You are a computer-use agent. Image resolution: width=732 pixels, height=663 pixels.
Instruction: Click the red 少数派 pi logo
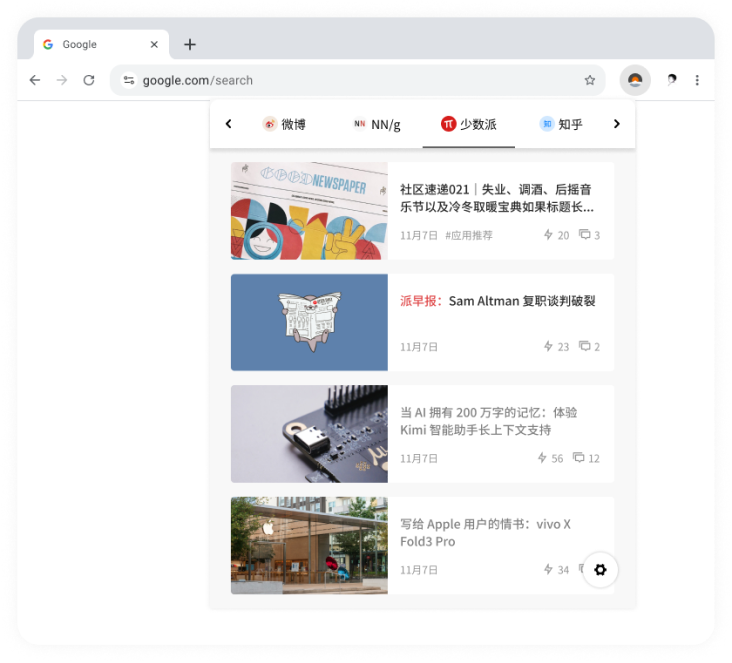click(x=448, y=124)
